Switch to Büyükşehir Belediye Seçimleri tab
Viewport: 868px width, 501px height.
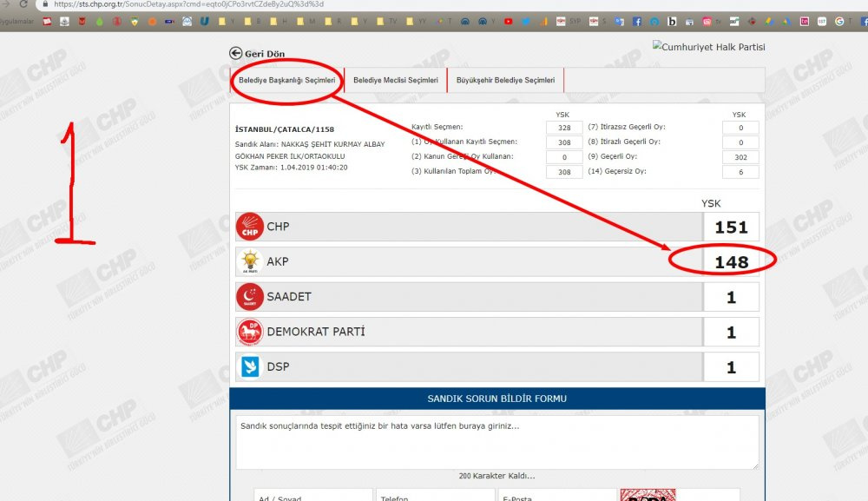pos(505,80)
